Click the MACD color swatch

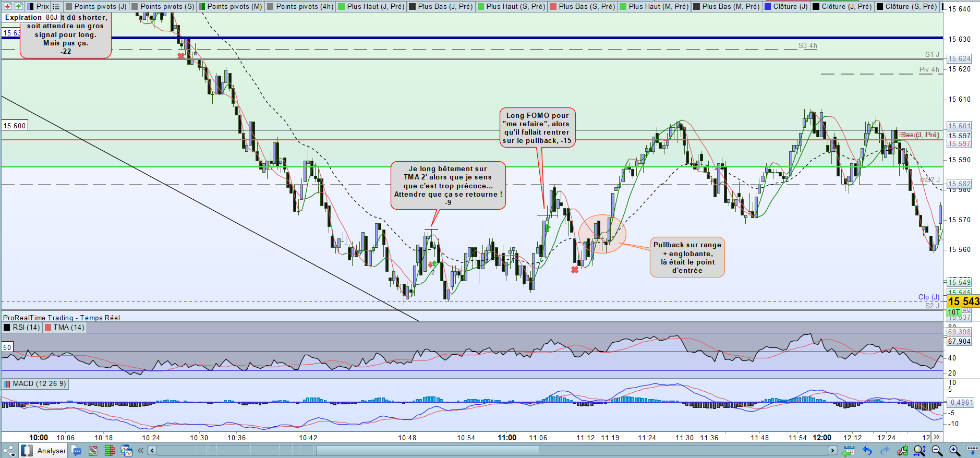(x=7, y=384)
